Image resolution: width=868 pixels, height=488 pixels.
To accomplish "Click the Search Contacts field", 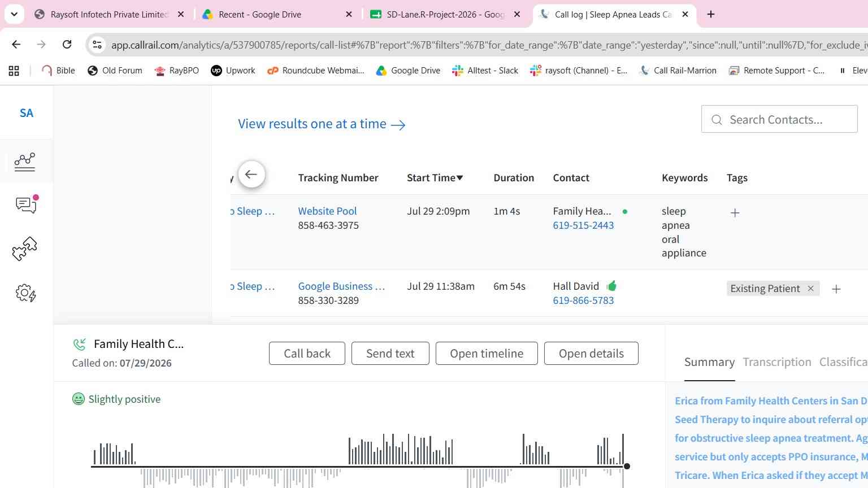I will [779, 119].
